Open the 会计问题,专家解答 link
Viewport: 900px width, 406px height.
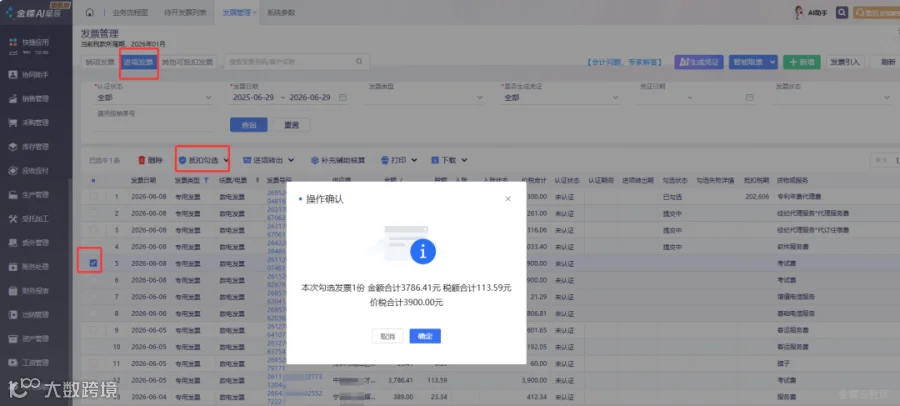tap(626, 62)
